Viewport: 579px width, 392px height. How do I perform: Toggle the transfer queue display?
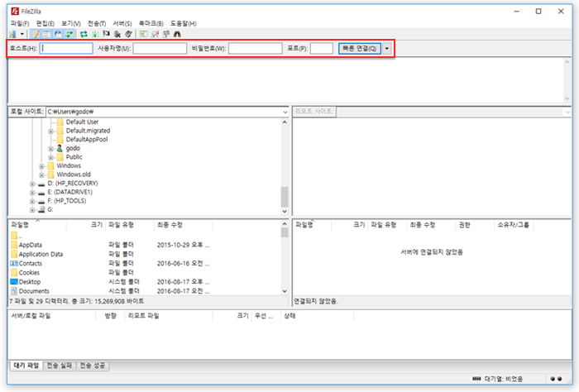point(69,35)
